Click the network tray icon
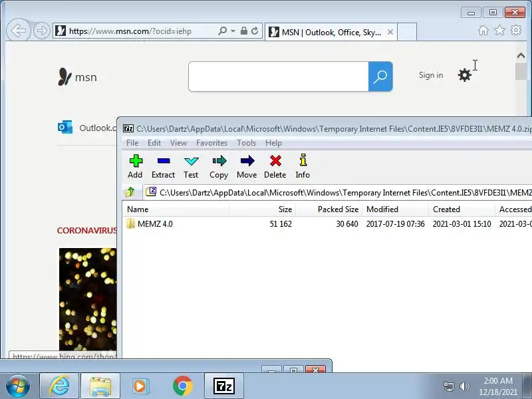The image size is (532, 399). click(449, 386)
